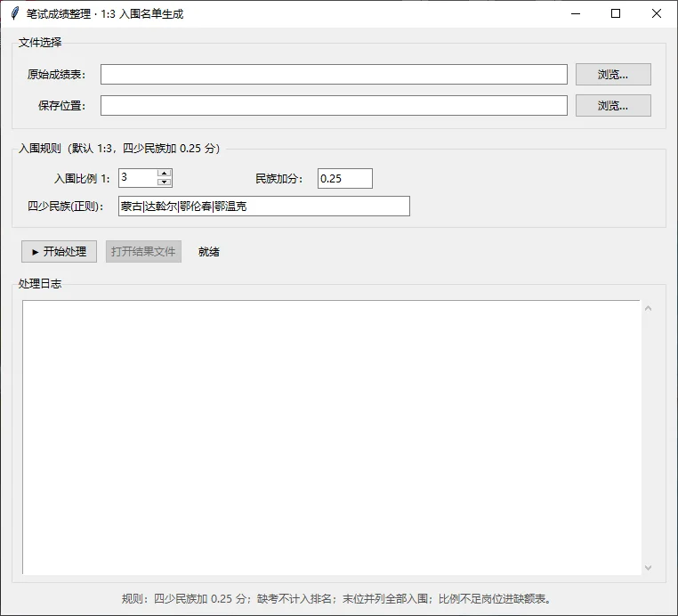The height and width of the screenshot is (616, 678).
Task: Edit the 四少民族 regex field
Action: 264,206
